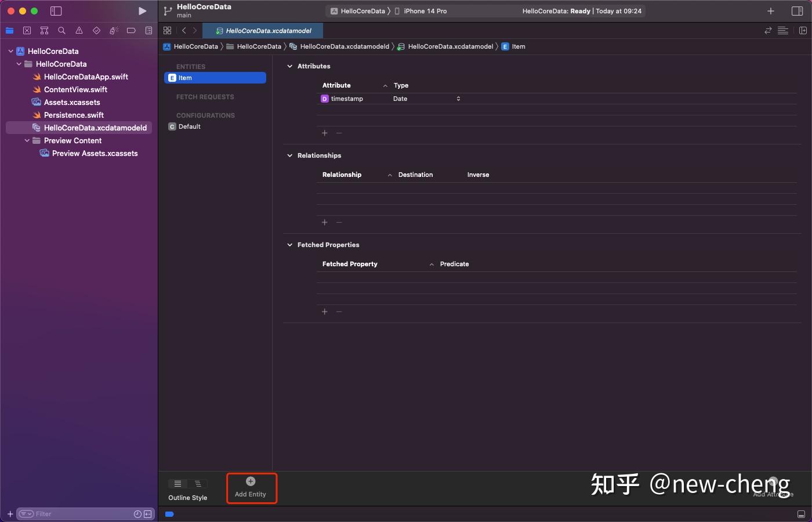Screen dimensions: 812x522
Task: Show only source-controlled files filter
Action: pos(147,514)
